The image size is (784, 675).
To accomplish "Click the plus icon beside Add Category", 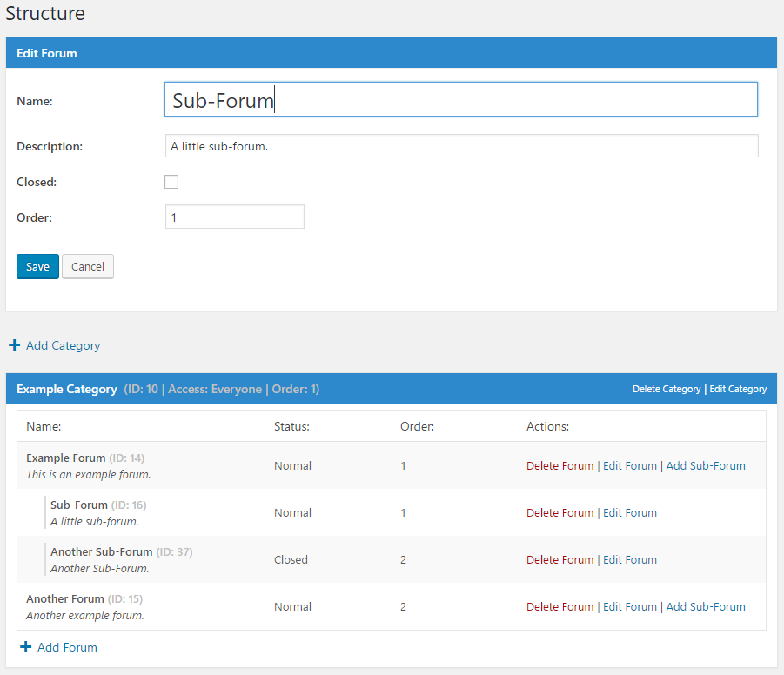I will [14, 345].
